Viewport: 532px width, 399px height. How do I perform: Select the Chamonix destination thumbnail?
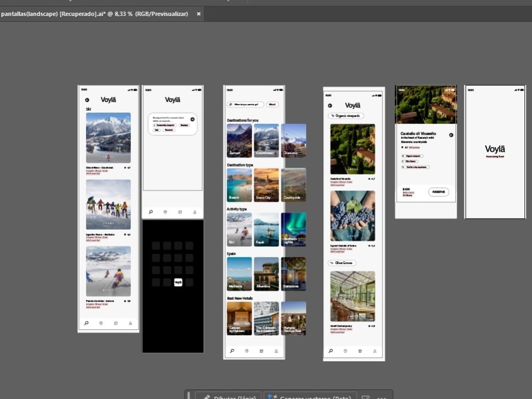coord(294,140)
